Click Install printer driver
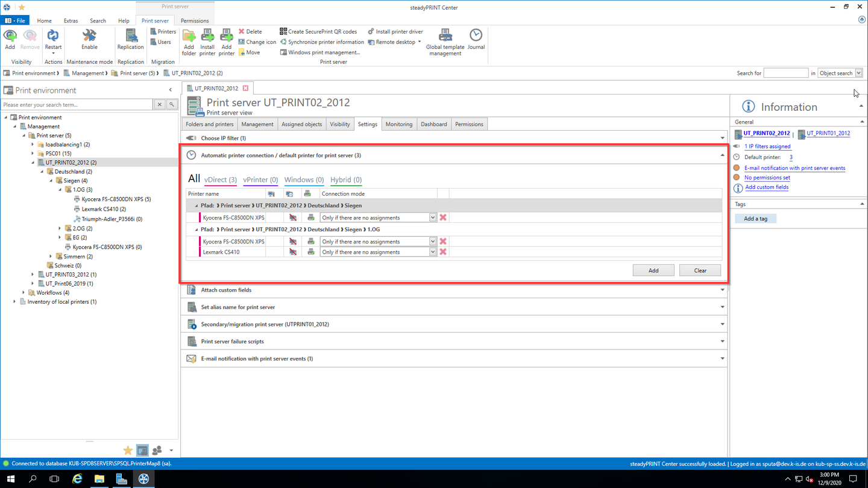The height and width of the screenshot is (488, 868). [395, 31]
